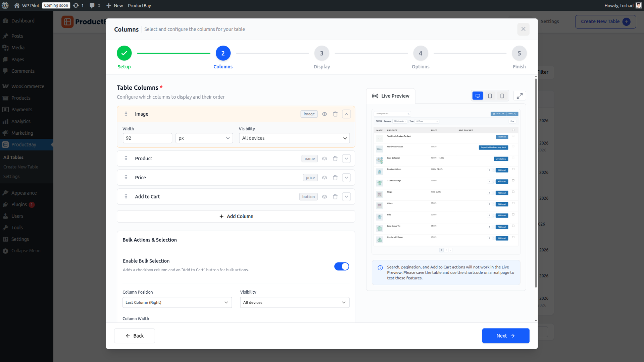Viewport: 644px width, 362px height.
Task: Open Create New Table from sidebar menu
Action: tap(20, 167)
